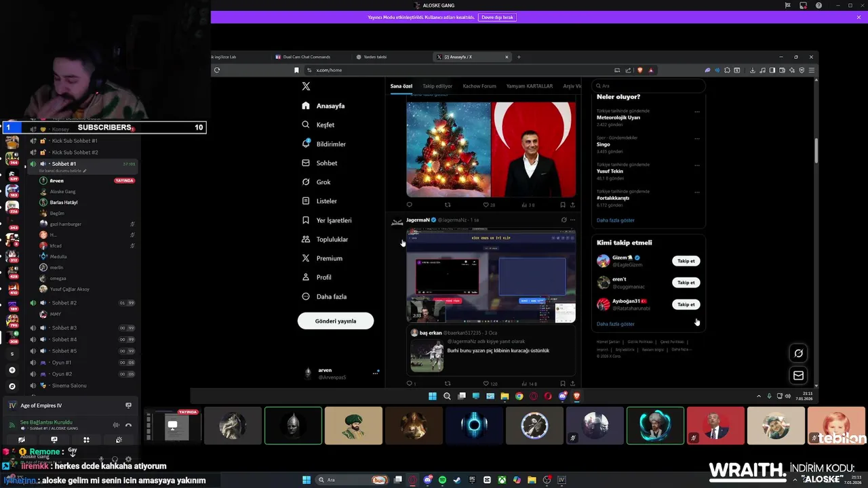
Task: Click the X logo at top of sidebar
Action: [306, 86]
